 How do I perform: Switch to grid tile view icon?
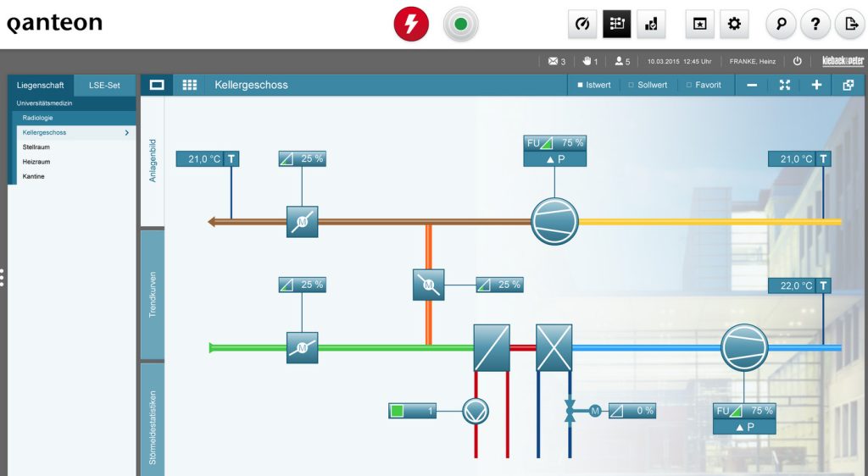coord(190,85)
